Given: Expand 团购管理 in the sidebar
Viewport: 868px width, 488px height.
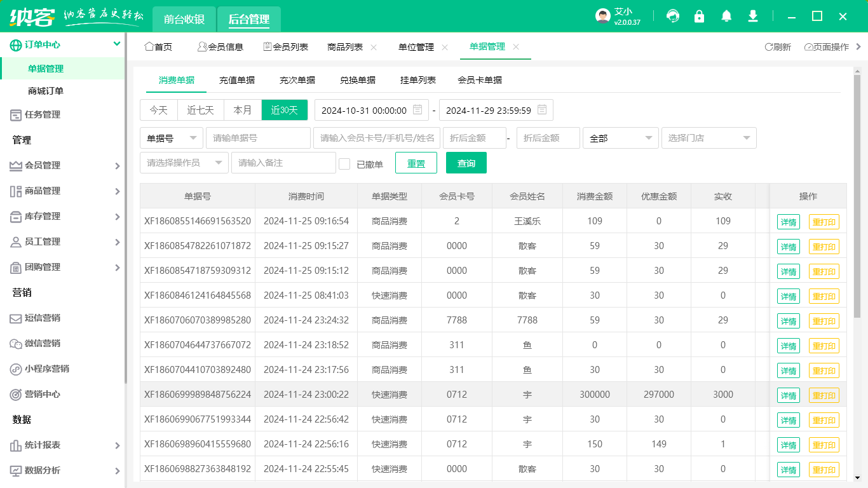Looking at the screenshot, I should coord(117,268).
